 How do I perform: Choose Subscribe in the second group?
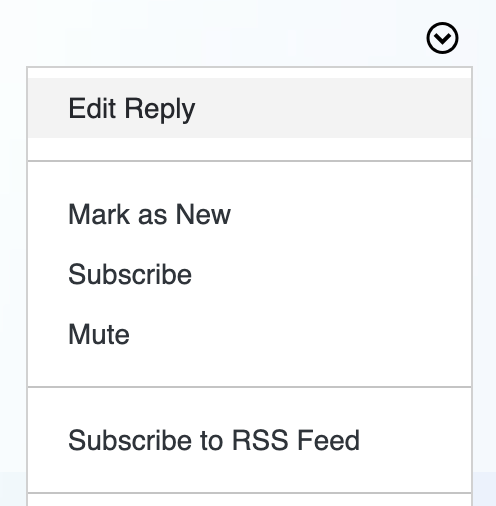pos(249,274)
